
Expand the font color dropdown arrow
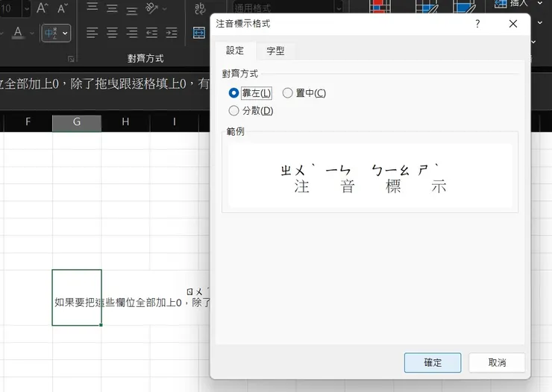(32, 34)
